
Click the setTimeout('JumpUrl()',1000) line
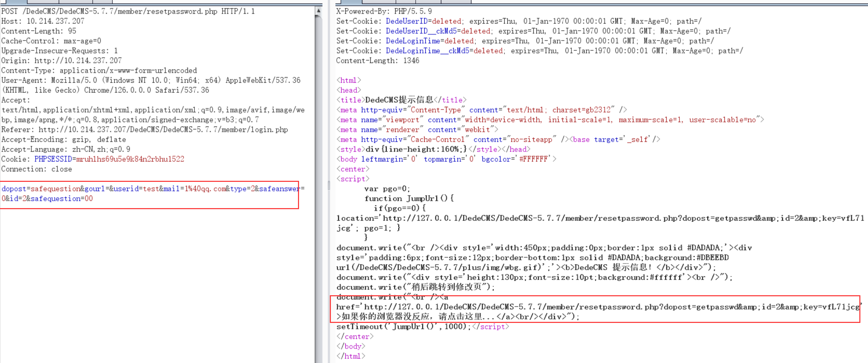(423, 327)
